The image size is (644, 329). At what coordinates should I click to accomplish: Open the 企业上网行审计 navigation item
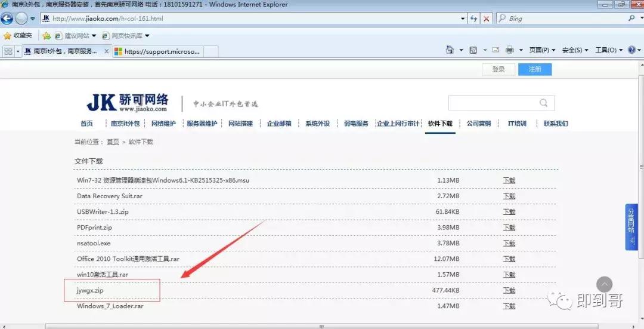(x=398, y=124)
